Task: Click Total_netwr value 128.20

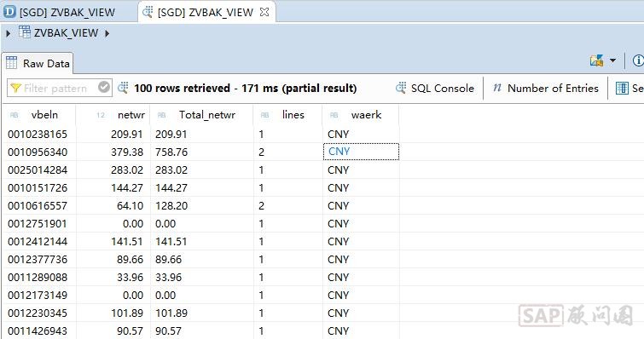Action: (171, 206)
